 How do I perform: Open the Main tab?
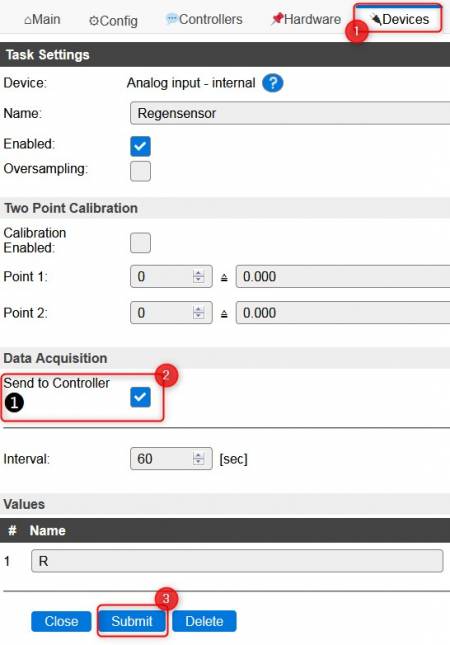pos(42,19)
